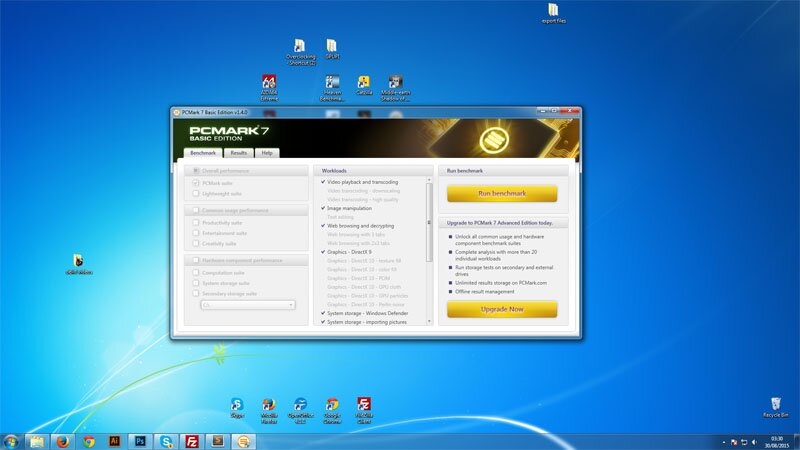
Task: Open Windows Explorer from the taskbar
Action: pos(37,441)
